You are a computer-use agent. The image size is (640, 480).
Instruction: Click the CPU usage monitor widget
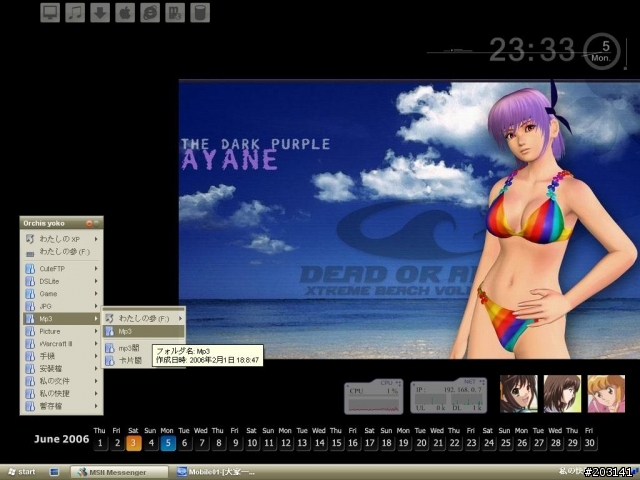coord(373,397)
